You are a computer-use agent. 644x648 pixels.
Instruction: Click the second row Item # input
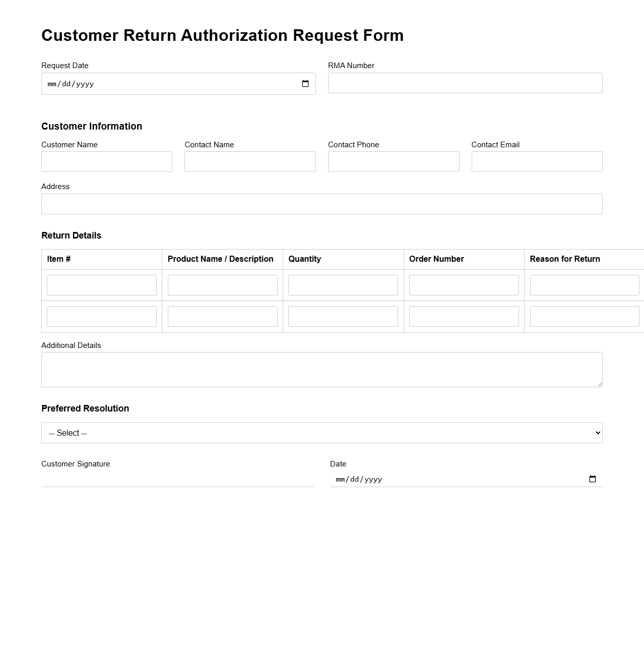coord(101,316)
